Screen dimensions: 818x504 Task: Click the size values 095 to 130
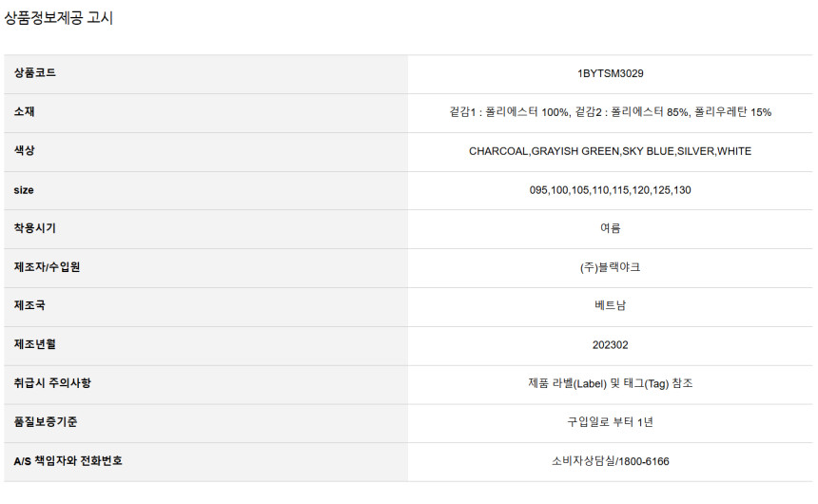pos(611,190)
